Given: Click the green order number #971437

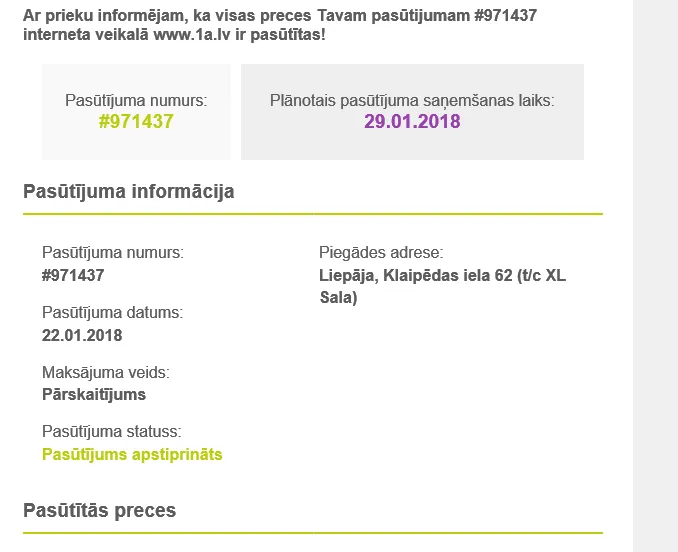Looking at the screenshot, I should [136, 121].
